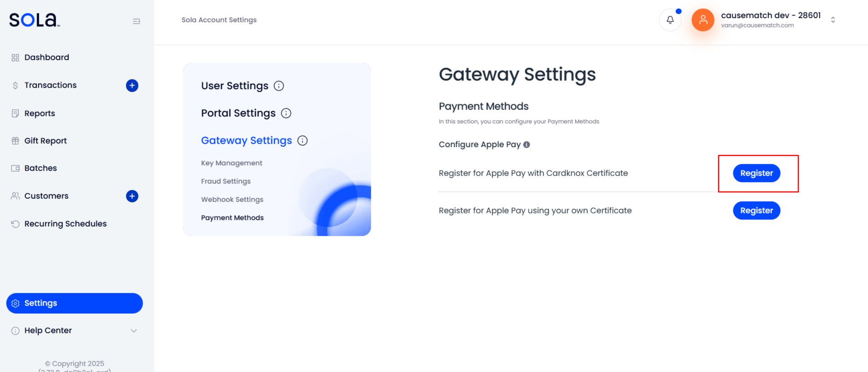Open Help Center menu item
The width and height of the screenshot is (868, 372).
(x=48, y=331)
